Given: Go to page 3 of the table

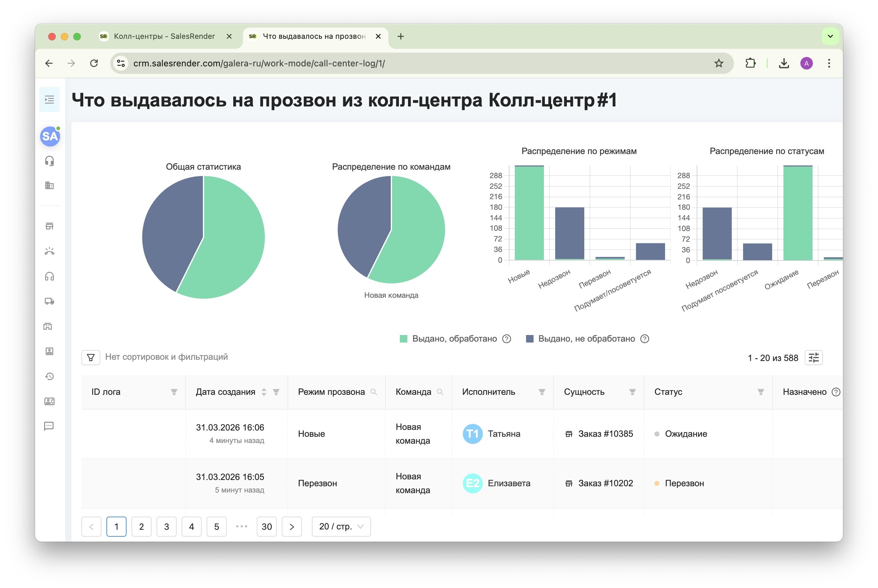Looking at the screenshot, I should point(167,526).
